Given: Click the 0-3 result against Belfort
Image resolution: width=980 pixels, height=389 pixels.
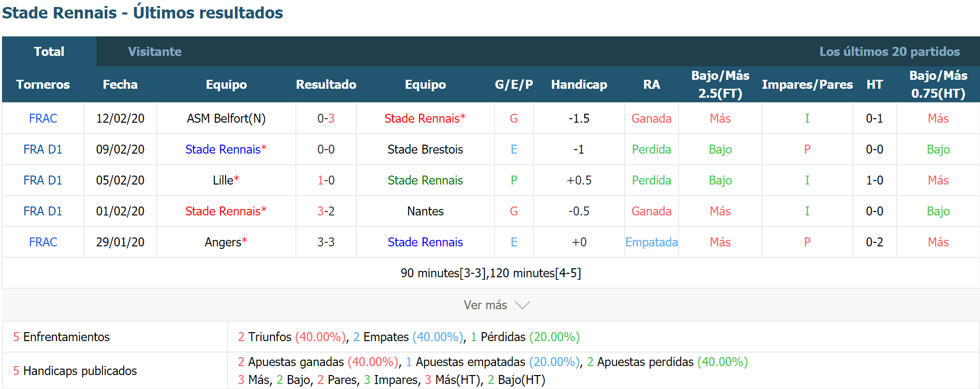Looking at the screenshot, I should pyautogui.click(x=326, y=118).
